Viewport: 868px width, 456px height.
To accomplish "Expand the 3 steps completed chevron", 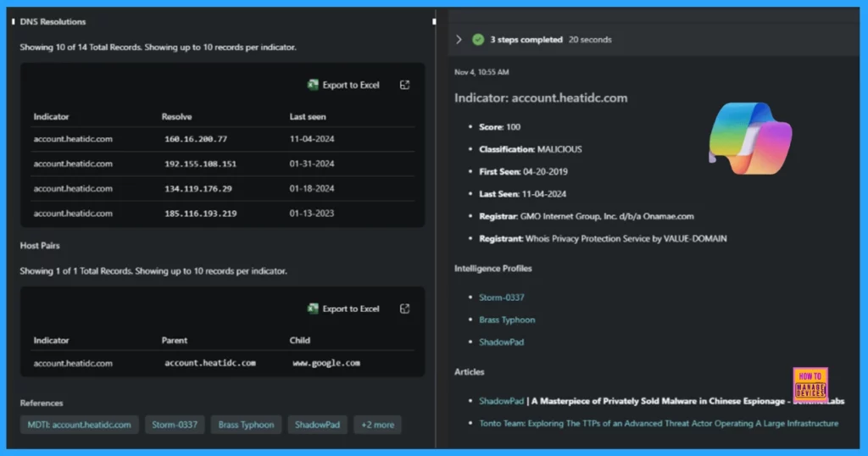I will click(x=459, y=40).
